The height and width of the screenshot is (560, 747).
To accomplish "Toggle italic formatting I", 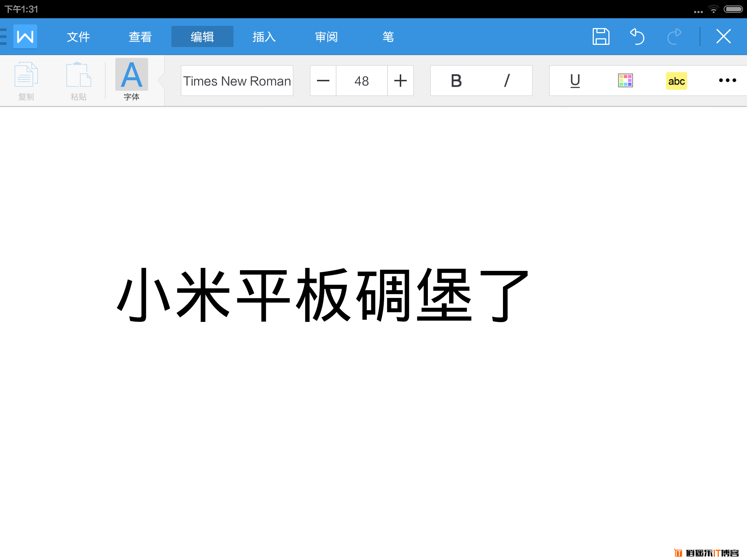I will [x=507, y=81].
